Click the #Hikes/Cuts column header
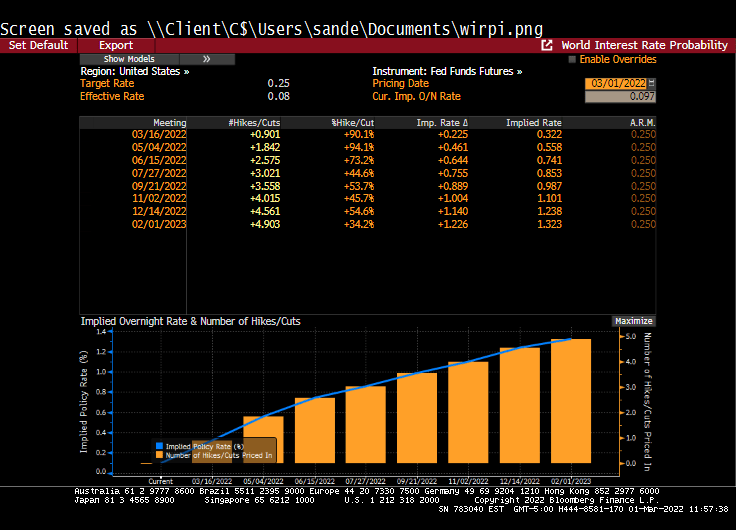The width and height of the screenshot is (736, 530). [x=251, y=122]
